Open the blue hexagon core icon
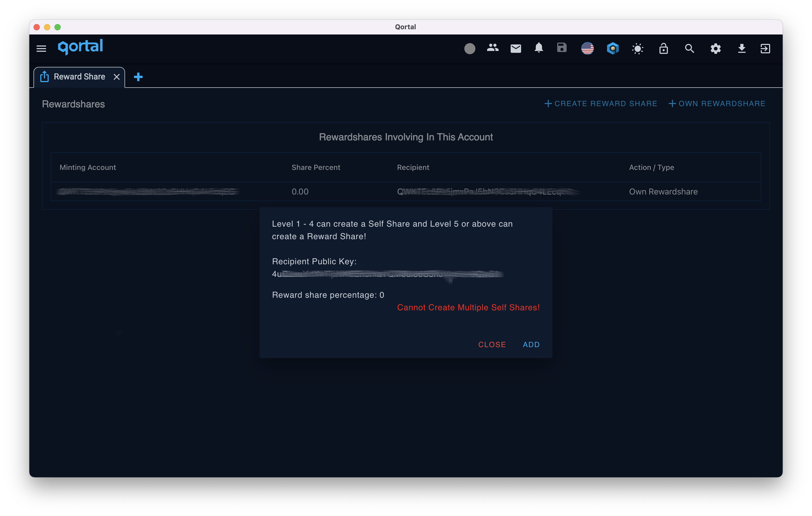This screenshot has width=812, height=516. pyautogui.click(x=612, y=48)
